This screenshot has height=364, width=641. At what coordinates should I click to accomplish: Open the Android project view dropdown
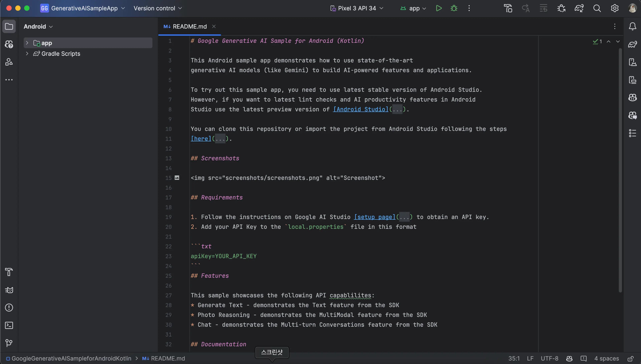[x=38, y=27]
